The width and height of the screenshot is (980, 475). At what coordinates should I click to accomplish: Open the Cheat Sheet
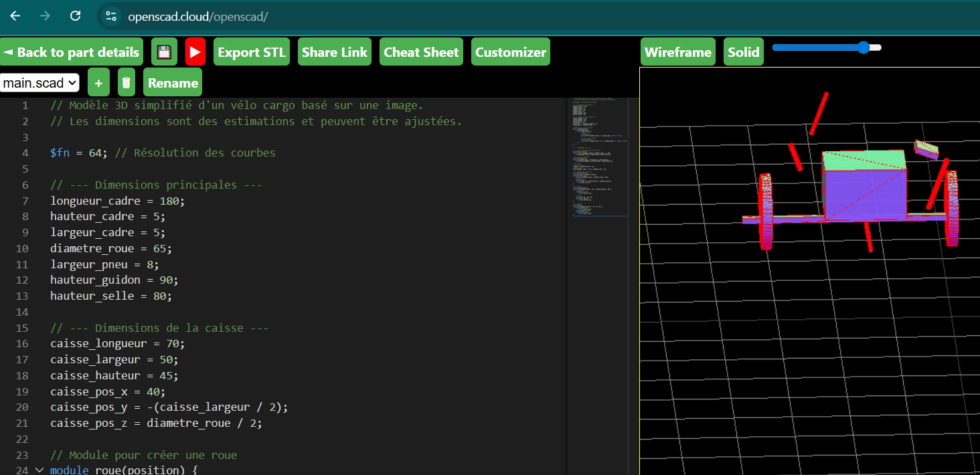[421, 52]
